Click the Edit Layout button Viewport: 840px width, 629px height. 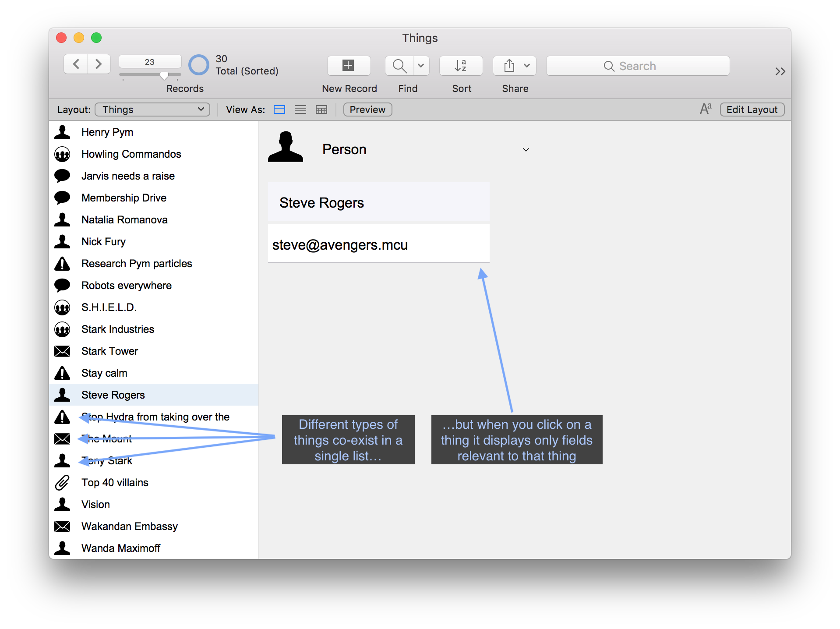752,110
